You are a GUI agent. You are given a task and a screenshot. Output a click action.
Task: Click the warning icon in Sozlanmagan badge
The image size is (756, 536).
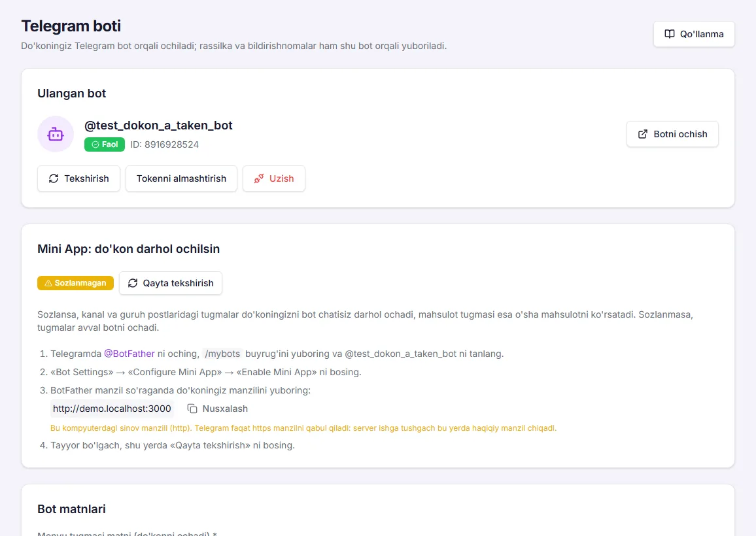48,283
